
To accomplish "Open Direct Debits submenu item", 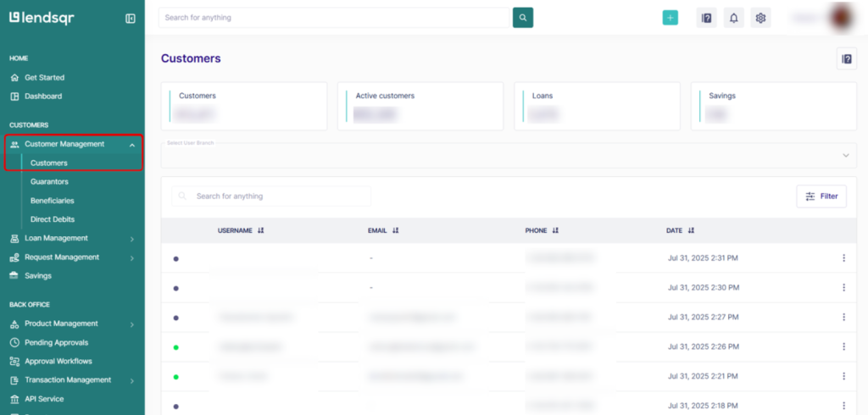I will [53, 219].
